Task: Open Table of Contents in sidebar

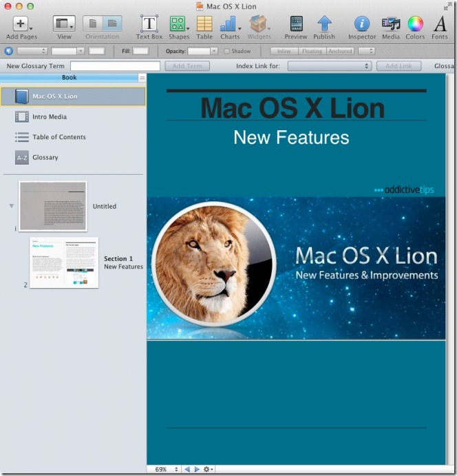Action: [73, 137]
